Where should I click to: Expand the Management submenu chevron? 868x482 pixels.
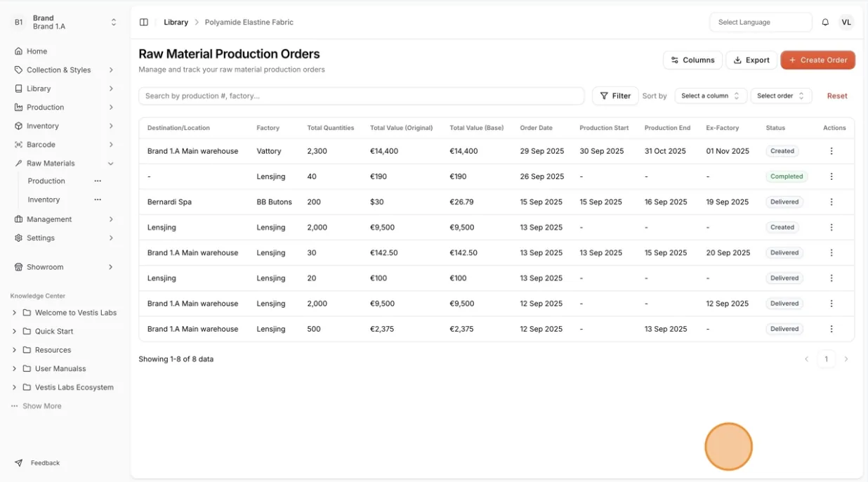[x=111, y=219]
